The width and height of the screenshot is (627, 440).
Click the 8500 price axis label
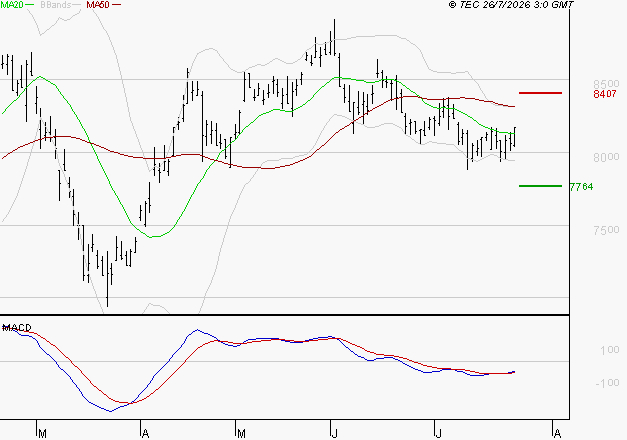coord(606,84)
